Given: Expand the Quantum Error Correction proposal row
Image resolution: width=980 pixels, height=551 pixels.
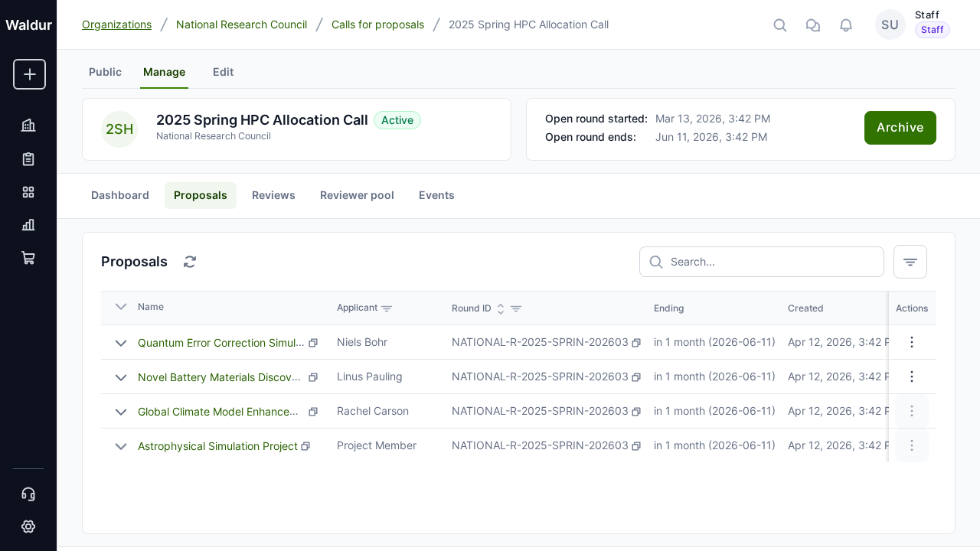Looking at the screenshot, I should click(x=121, y=343).
